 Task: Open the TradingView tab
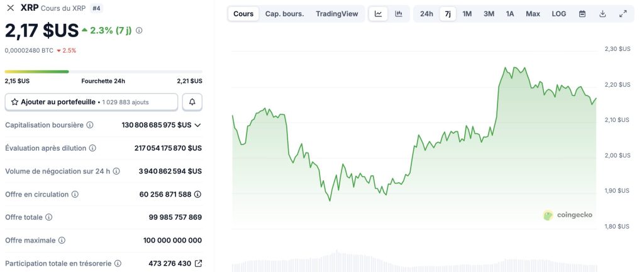point(336,14)
